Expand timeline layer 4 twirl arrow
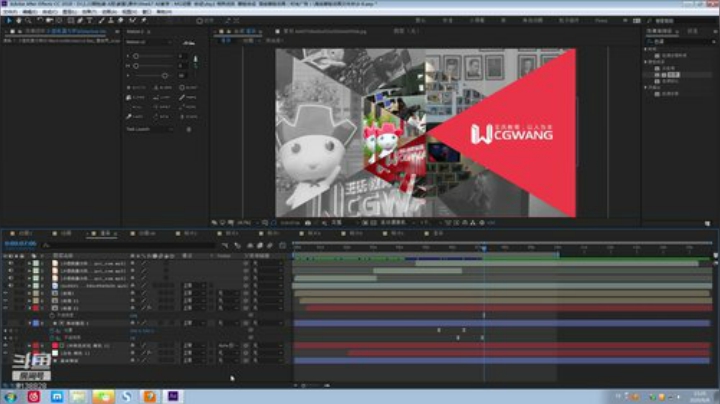 click(x=29, y=286)
